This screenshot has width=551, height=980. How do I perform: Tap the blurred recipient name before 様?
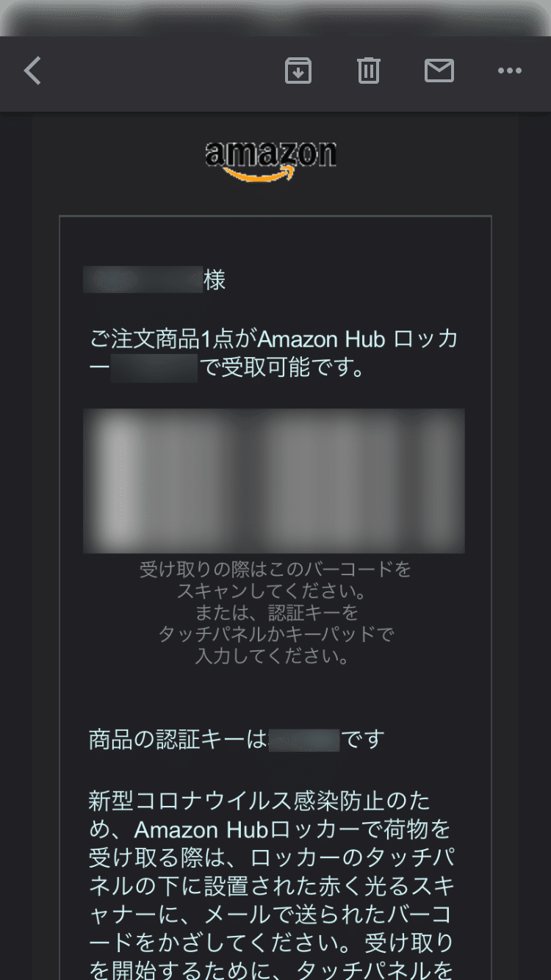tap(143, 280)
